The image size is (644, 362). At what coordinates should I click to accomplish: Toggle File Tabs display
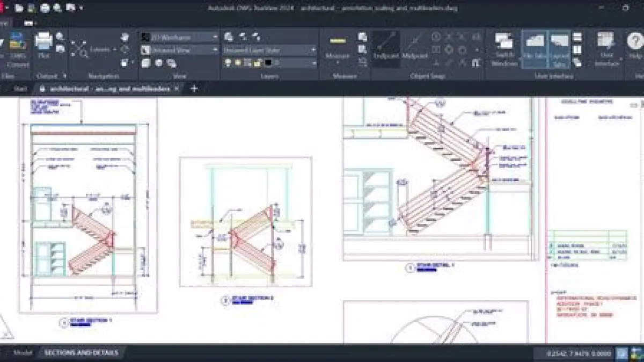click(x=534, y=47)
